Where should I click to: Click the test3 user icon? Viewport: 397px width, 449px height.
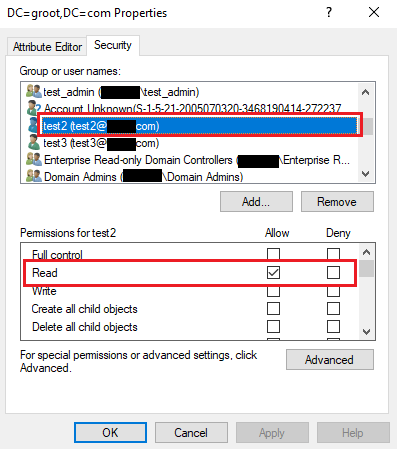(x=34, y=143)
